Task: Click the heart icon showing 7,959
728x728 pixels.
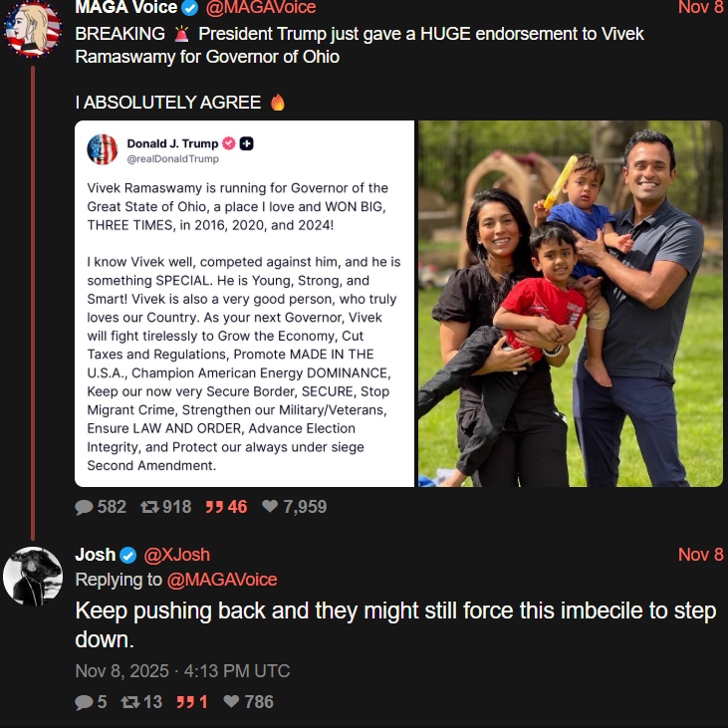Action: click(269, 507)
